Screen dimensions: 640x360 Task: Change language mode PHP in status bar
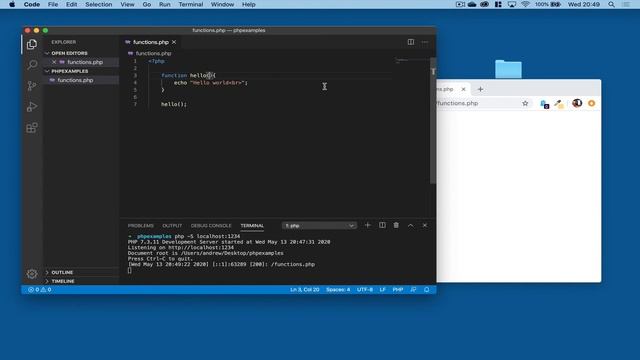coord(398,289)
